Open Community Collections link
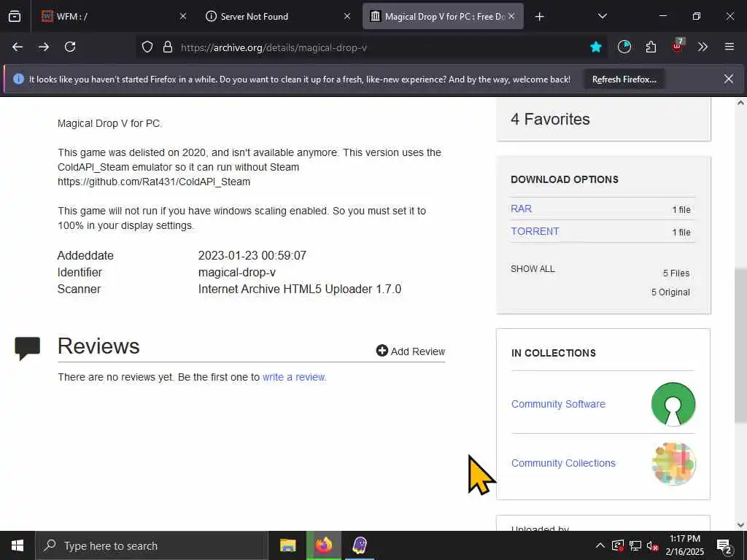The image size is (747, 560). click(x=563, y=463)
